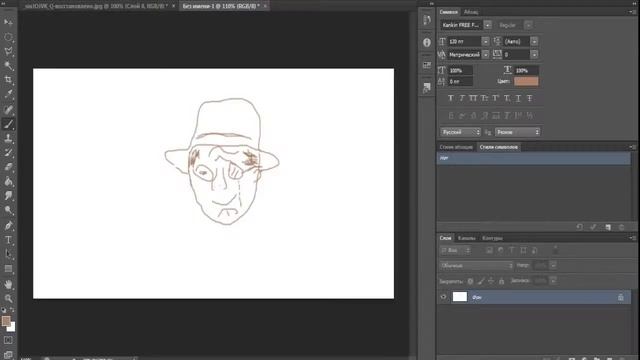Hide the Фон layer visibility eye
This screenshot has height=360, width=640.
[443, 297]
